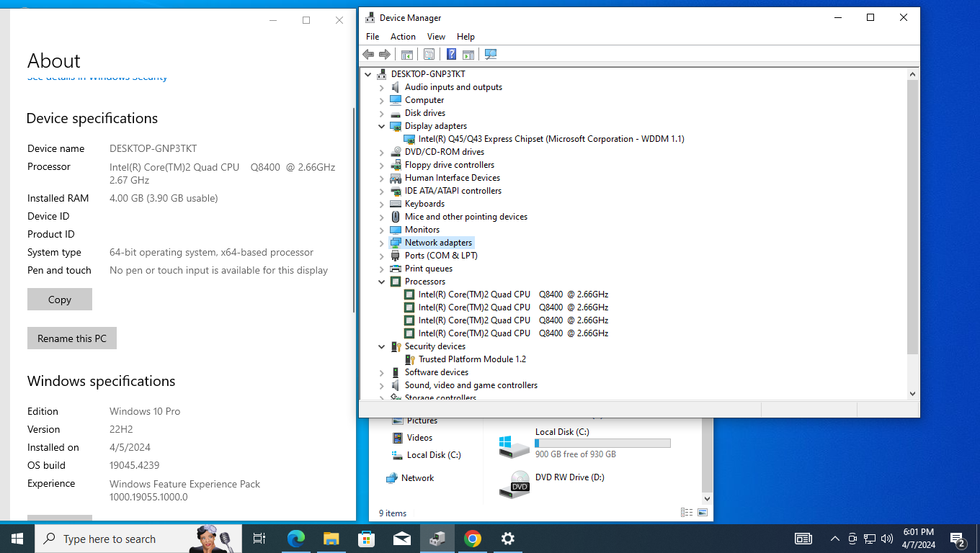980x553 pixels.
Task: Toggle the Show/Hide Console Tree toolbar icon
Action: pyautogui.click(x=407, y=55)
